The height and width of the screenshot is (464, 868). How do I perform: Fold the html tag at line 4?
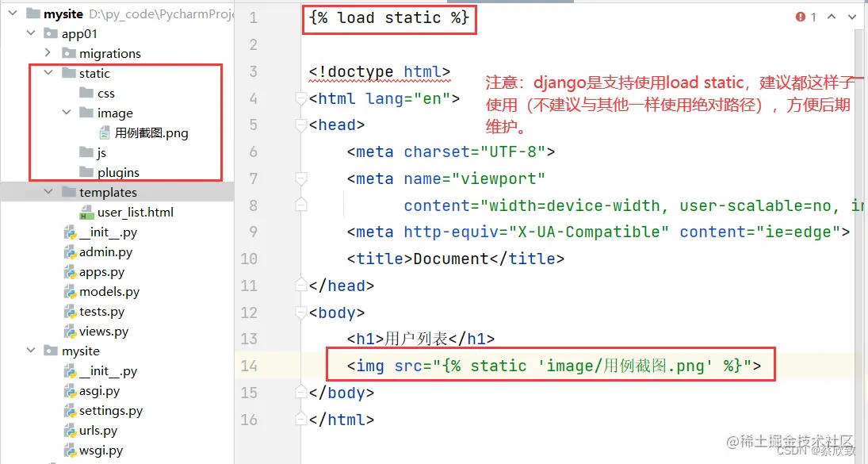(x=301, y=98)
